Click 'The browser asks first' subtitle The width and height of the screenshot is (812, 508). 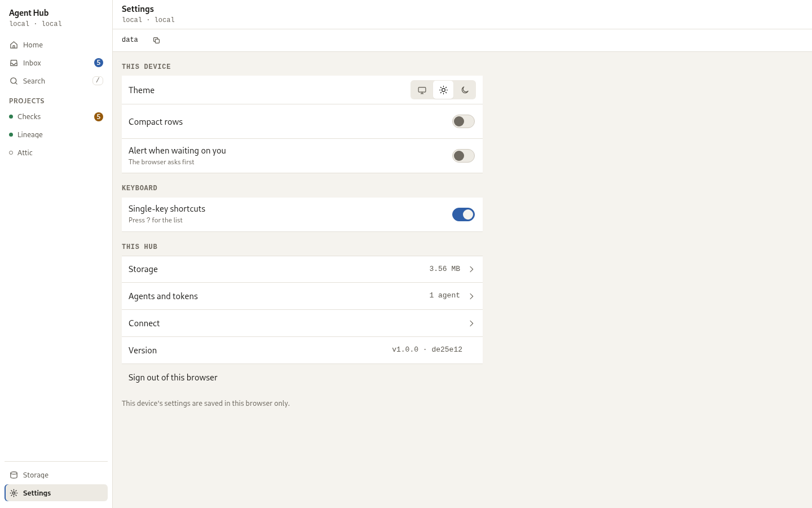point(161,162)
